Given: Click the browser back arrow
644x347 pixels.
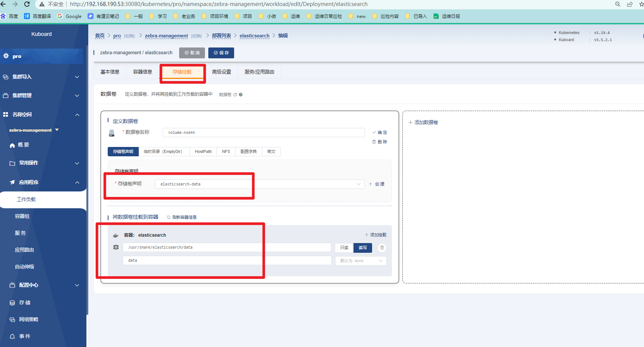Looking at the screenshot, I should click(x=3, y=4).
